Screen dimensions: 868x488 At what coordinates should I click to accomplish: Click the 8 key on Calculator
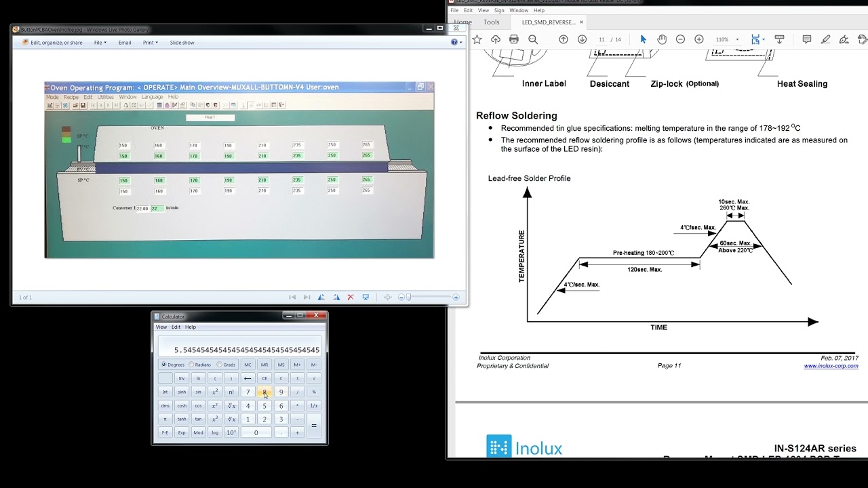[264, 392]
